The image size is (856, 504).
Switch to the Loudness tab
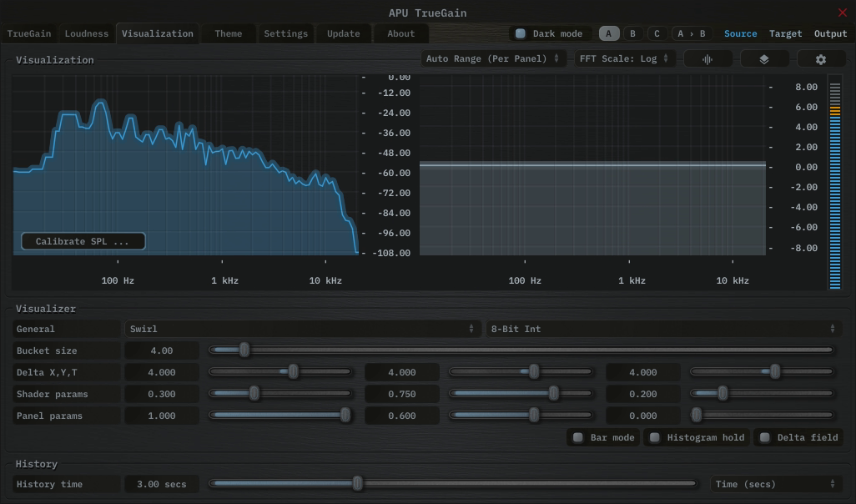(87, 34)
